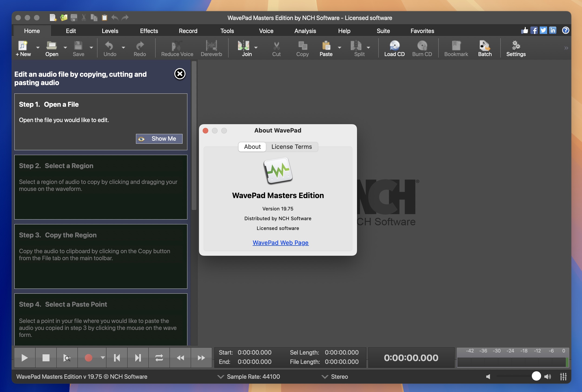Click the mute speaker icon beside volume slider
Screen dimensions: 582x392
pos(488,376)
